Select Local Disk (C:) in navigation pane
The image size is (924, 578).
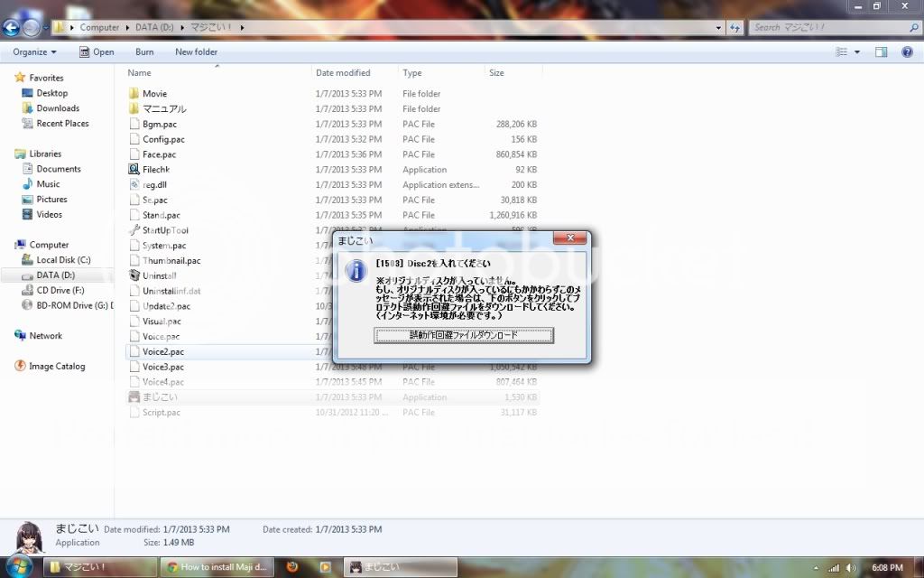(x=63, y=260)
